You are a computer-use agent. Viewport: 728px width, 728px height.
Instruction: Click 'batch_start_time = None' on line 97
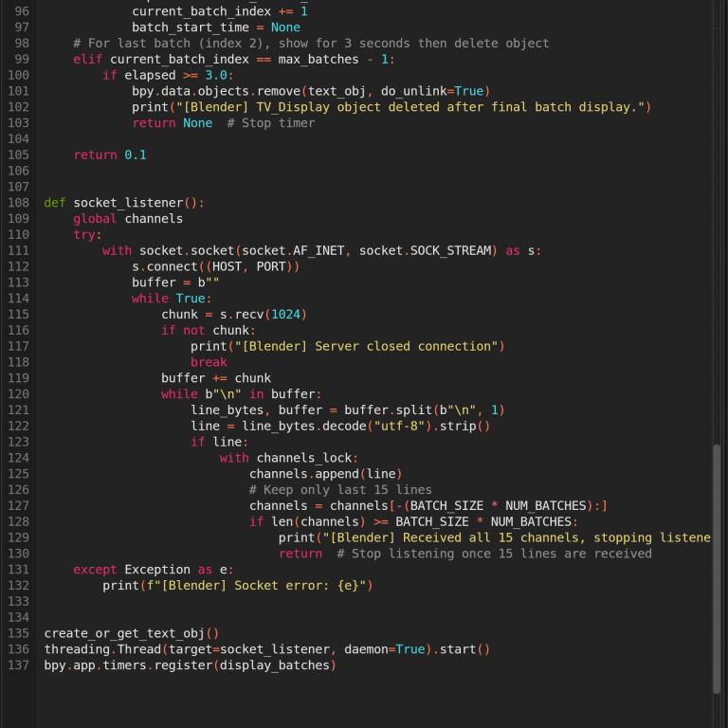click(x=216, y=27)
